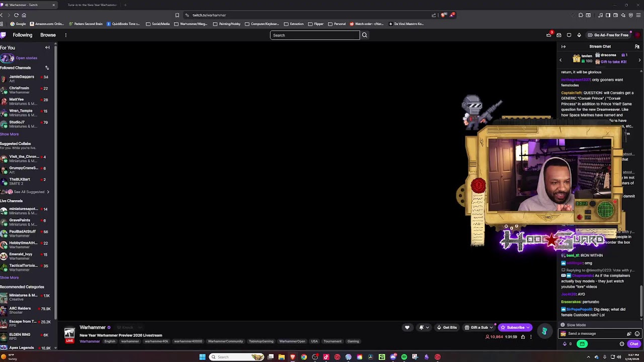This screenshot has height=362, width=644.
Task: Go to next gift leaderboard entry
Action: pos(639,60)
